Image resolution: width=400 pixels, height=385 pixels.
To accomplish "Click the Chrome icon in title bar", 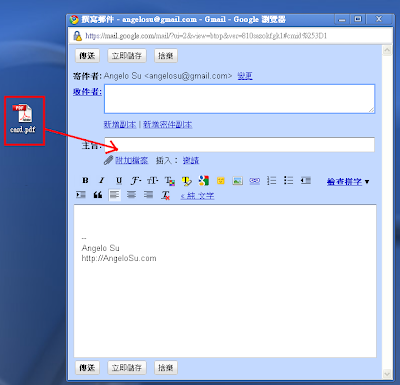I will (x=74, y=20).
